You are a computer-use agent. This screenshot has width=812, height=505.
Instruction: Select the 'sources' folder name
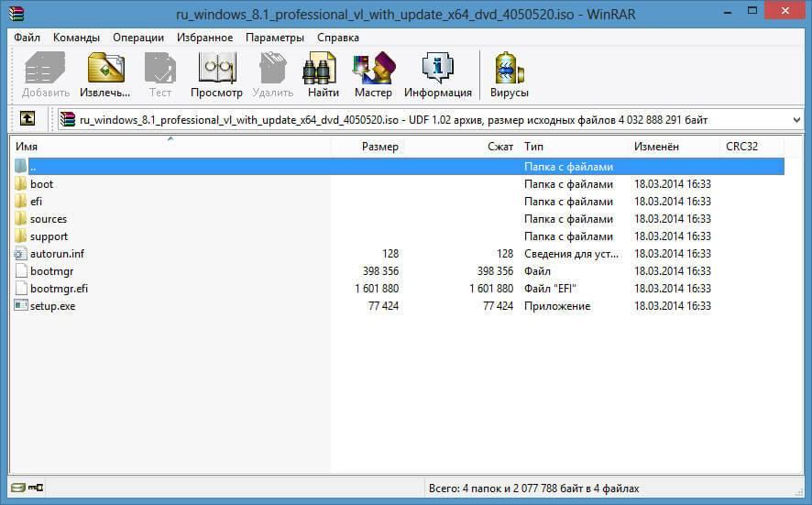pyautogui.click(x=49, y=218)
